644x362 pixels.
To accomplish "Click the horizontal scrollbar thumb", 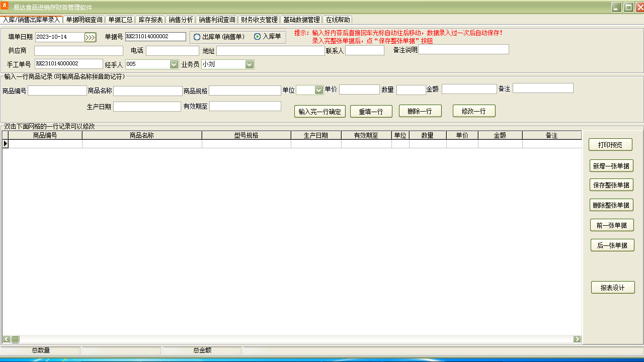I will click(15, 339).
